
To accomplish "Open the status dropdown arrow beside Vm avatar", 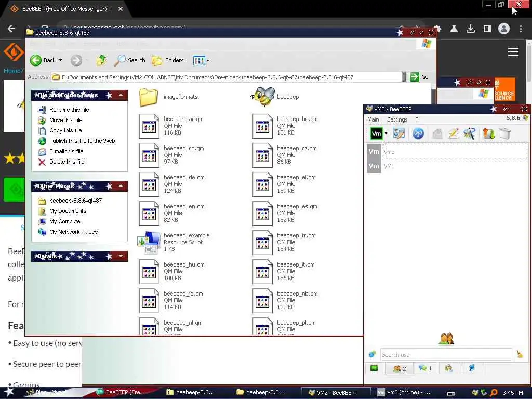I will click(386, 134).
